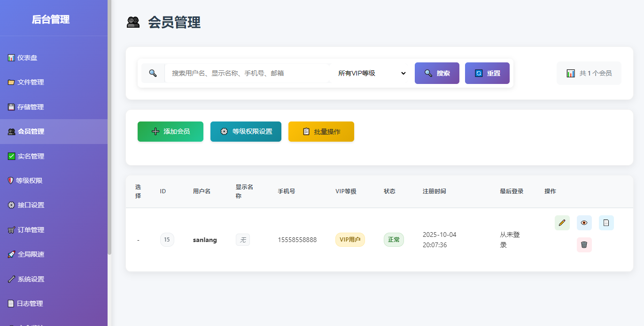Screen dimensions: 644x326
Task: Click the 添加会员 button
Action: [170, 131]
